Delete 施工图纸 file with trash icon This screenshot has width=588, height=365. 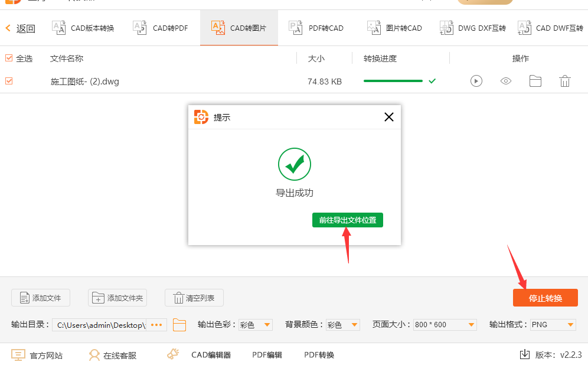(565, 81)
